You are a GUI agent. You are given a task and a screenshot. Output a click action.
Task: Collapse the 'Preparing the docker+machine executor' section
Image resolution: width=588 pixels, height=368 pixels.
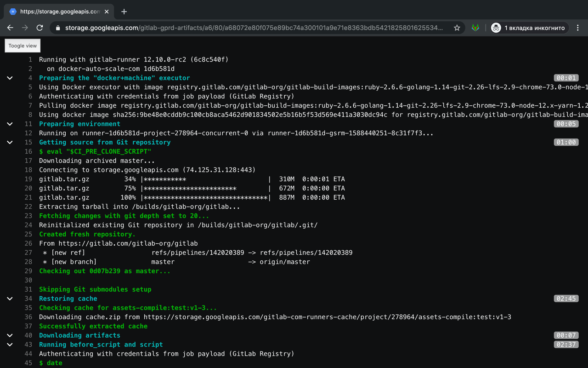[x=10, y=78]
